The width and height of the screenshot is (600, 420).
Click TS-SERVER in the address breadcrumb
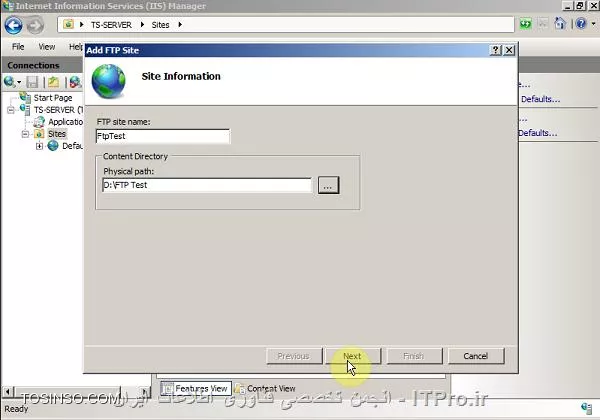[x=111, y=25]
